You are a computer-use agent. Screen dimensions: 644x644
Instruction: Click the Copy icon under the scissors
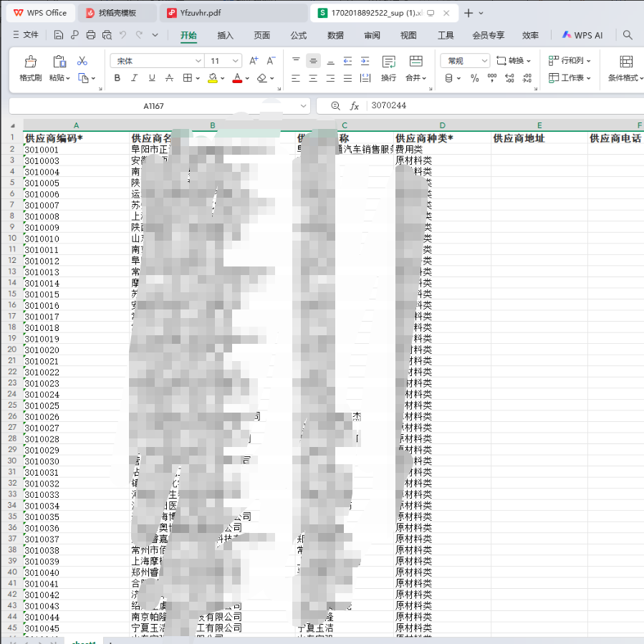point(83,78)
